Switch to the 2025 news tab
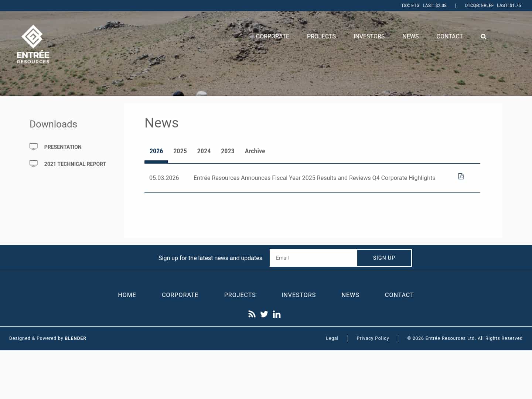This screenshot has height=399, width=532. pos(180,151)
